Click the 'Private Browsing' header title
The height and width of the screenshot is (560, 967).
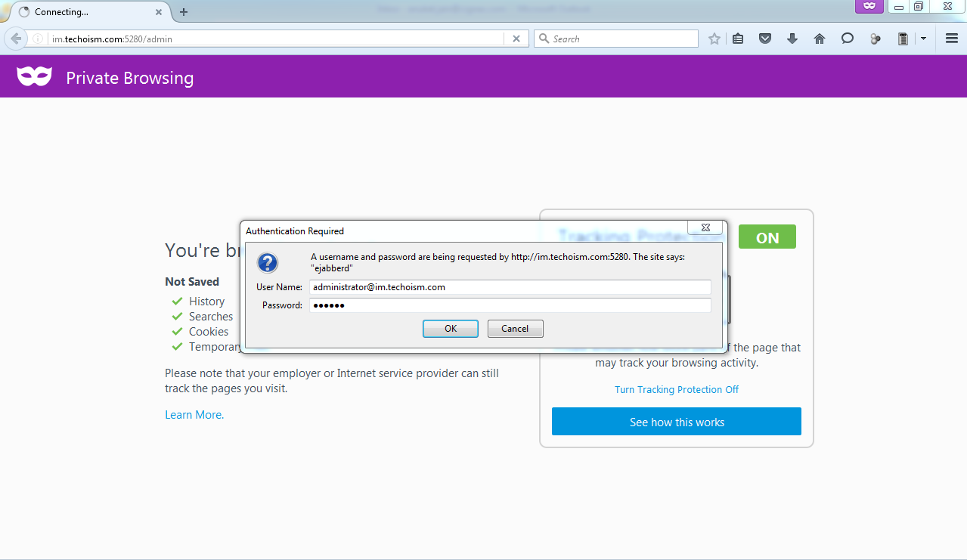[130, 78]
